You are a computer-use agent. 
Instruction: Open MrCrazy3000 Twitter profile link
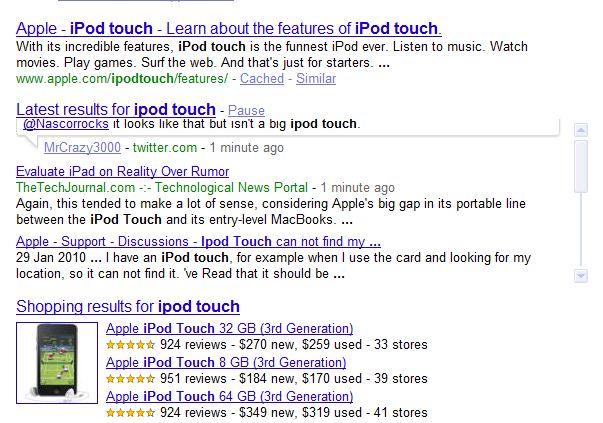tap(82, 148)
